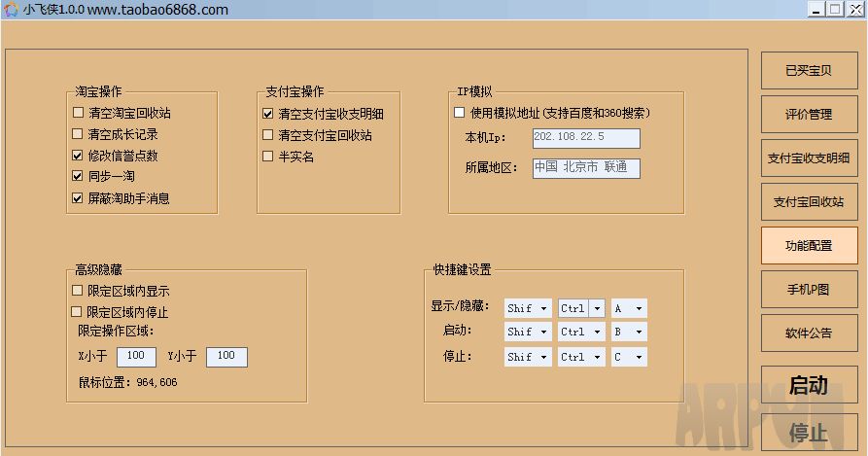The image size is (868, 456).
Task: Click the Y小于 value field
Action: 226,357
